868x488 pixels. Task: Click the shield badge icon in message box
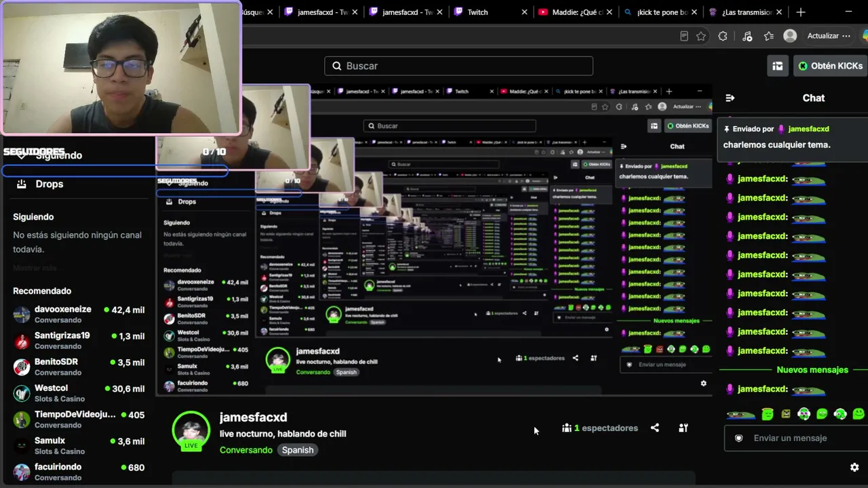[739, 438]
